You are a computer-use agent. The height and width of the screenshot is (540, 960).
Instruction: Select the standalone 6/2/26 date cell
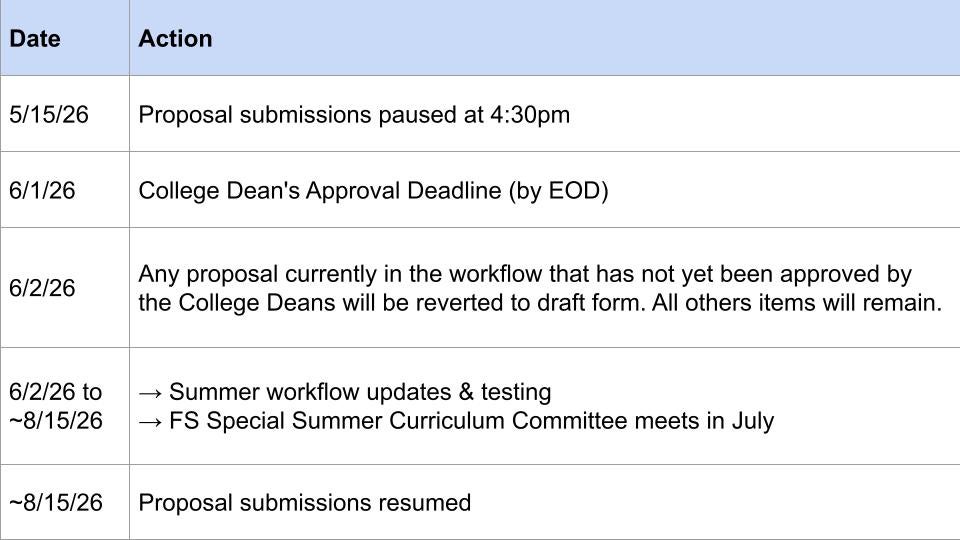click(x=42, y=288)
